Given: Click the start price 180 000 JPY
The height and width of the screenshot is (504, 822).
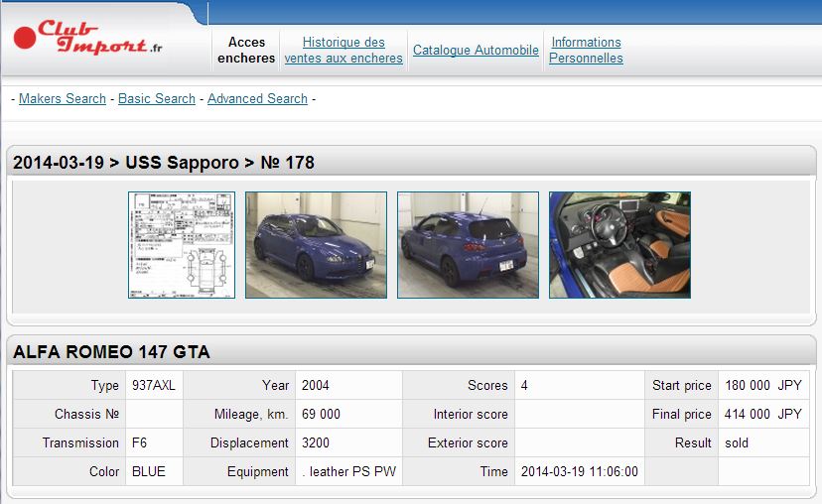Looking at the screenshot, I should pos(762,386).
